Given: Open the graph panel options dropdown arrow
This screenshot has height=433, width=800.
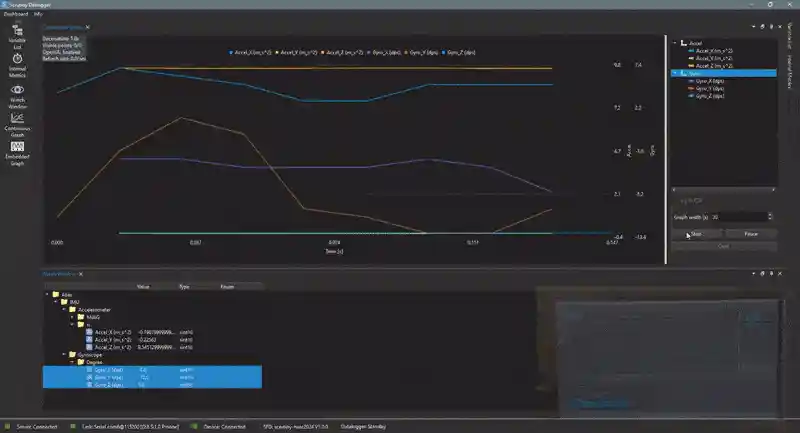Looking at the screenshot, I should (x=754, y=27).
